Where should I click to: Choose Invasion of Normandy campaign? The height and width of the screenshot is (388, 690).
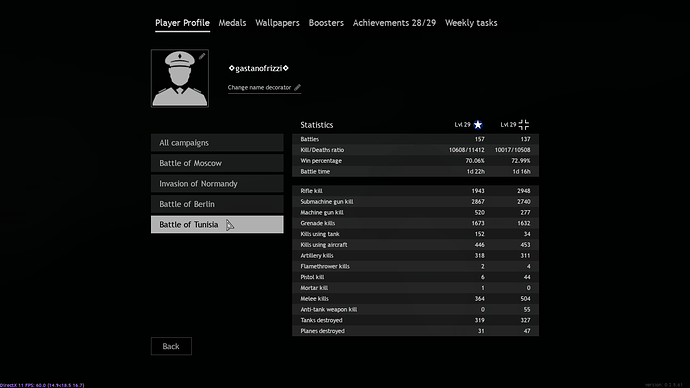217,184
